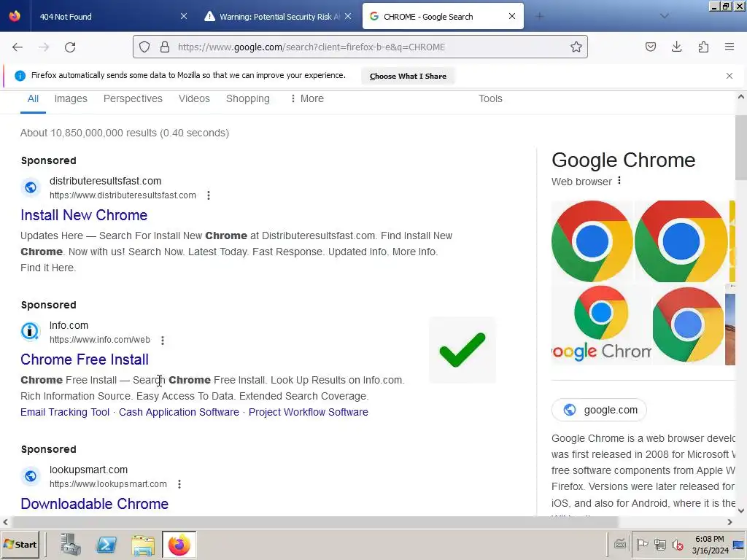Screen dimensions: 747x560
Task: Open the Project Workflow Software sitelink
Action: point(309,412)
